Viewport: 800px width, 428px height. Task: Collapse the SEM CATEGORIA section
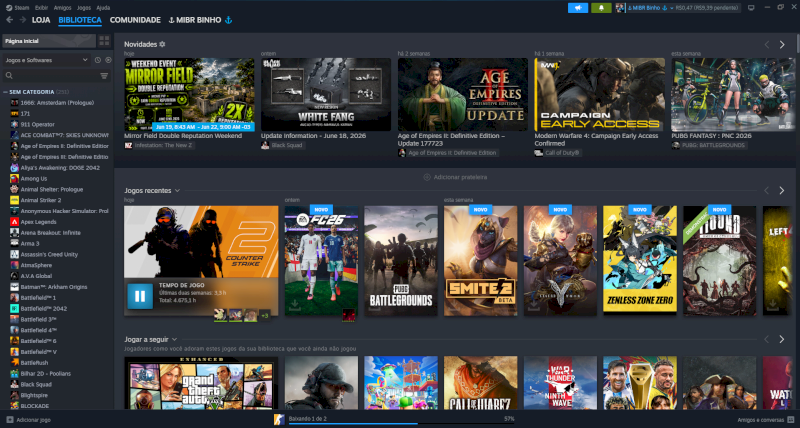pyautogui.click(x=6, y=92)
